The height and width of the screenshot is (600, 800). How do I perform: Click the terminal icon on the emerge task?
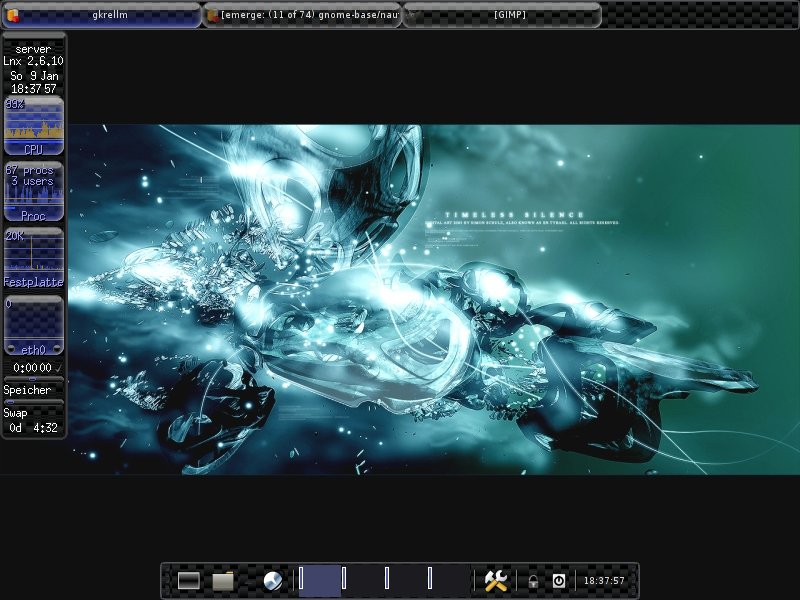pos(213,16)
